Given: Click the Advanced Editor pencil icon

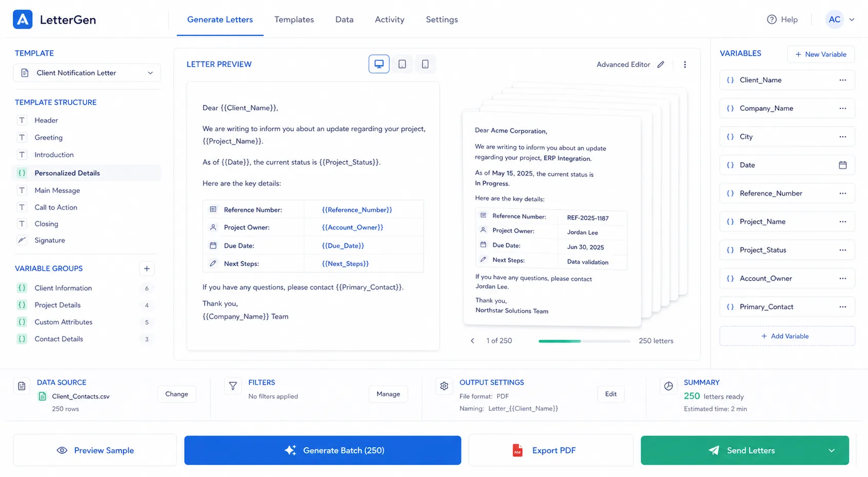Looking at the screenshot, I should (661, 64).
